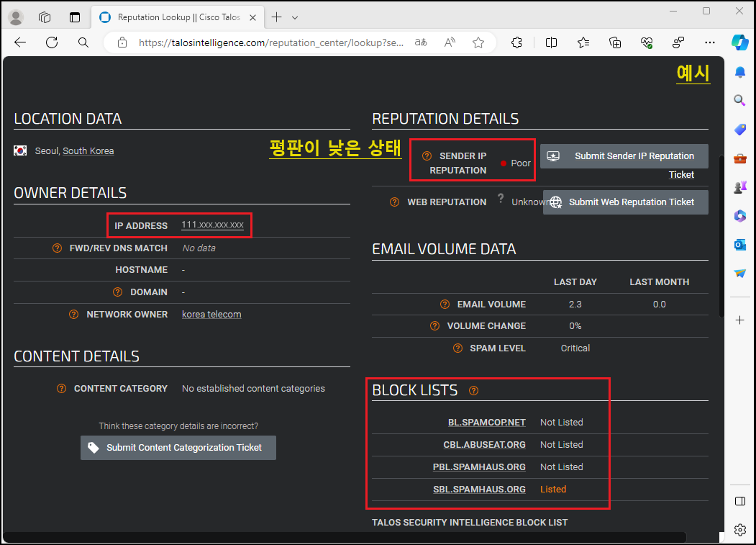756x545 pixels.
Task: Open the Copilot sidebar icon
Action: [x=739, y=42]
